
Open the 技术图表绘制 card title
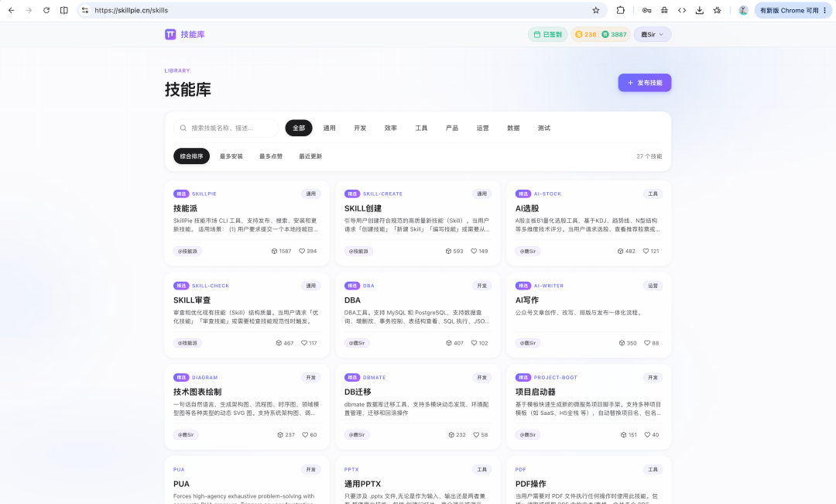tap(197, 392)
